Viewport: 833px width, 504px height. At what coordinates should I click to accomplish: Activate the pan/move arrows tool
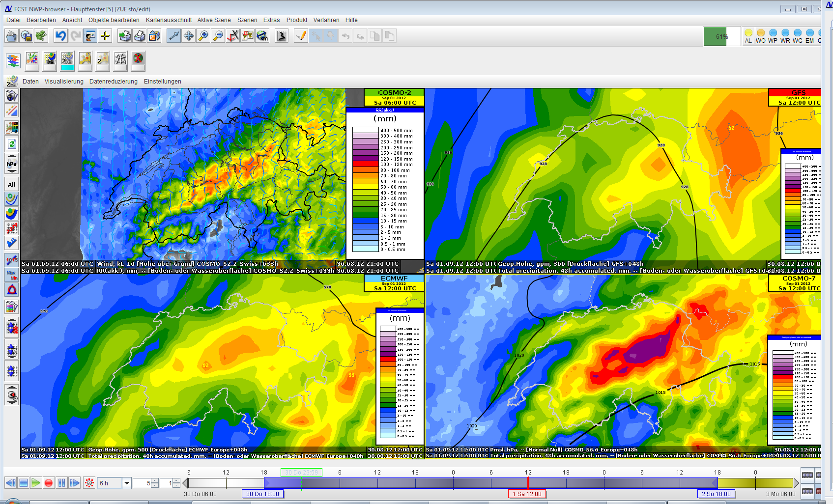(x=188, y=36)
